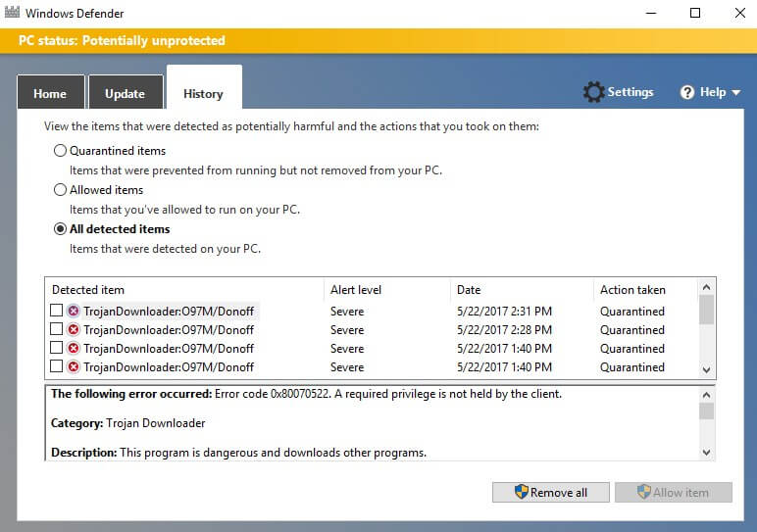The width and height of the screenshot is (757, 532).
Task: Click shield icon on Remove all button
Action: tap(522, 492)
